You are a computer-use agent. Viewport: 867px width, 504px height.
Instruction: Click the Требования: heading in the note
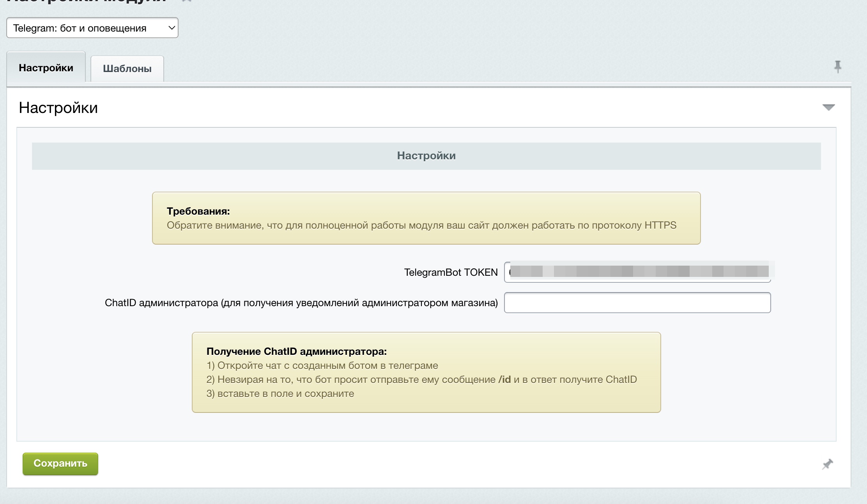point(198,211)
